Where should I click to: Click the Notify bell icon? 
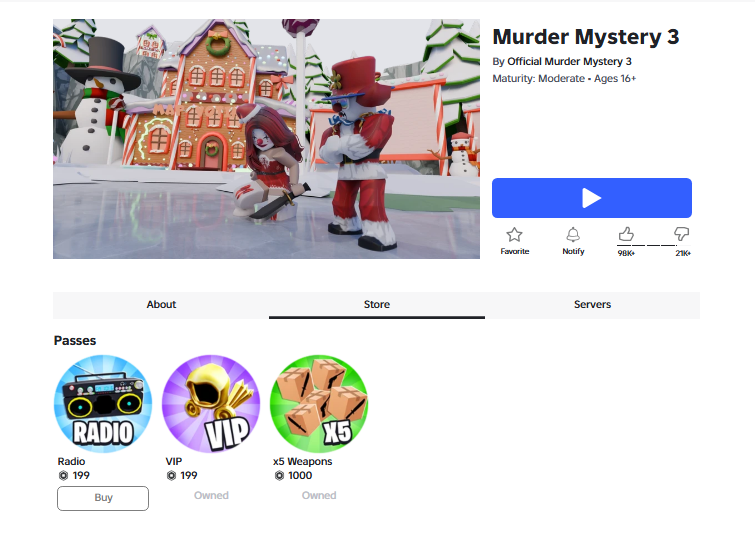(x=573, y=235)
